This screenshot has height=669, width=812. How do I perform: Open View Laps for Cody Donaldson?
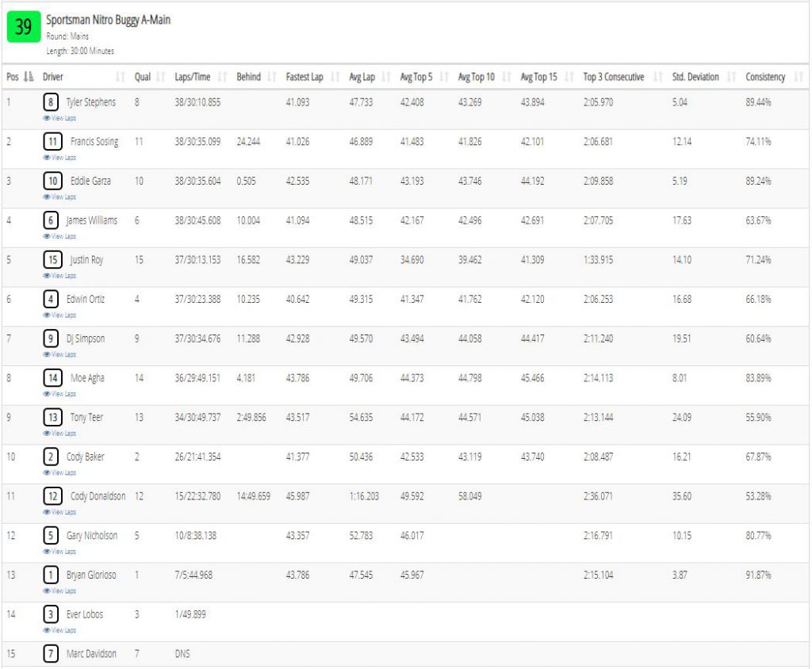tap(59, 511)
